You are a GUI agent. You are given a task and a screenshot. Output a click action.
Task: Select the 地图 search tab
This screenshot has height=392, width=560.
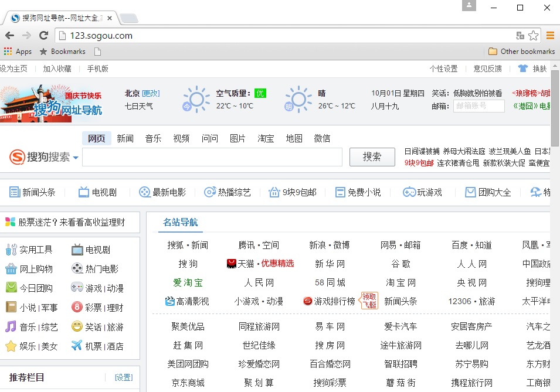pos(294,138)
